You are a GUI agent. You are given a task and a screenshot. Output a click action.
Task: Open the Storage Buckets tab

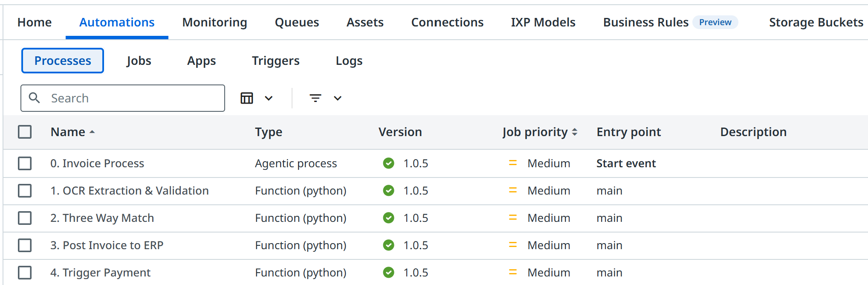coord(816,22)
